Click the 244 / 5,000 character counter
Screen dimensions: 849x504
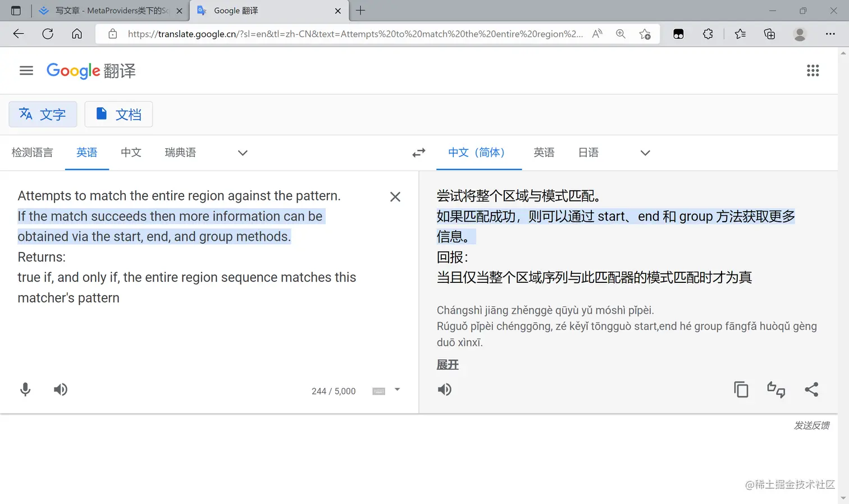(x=334, y=391)
